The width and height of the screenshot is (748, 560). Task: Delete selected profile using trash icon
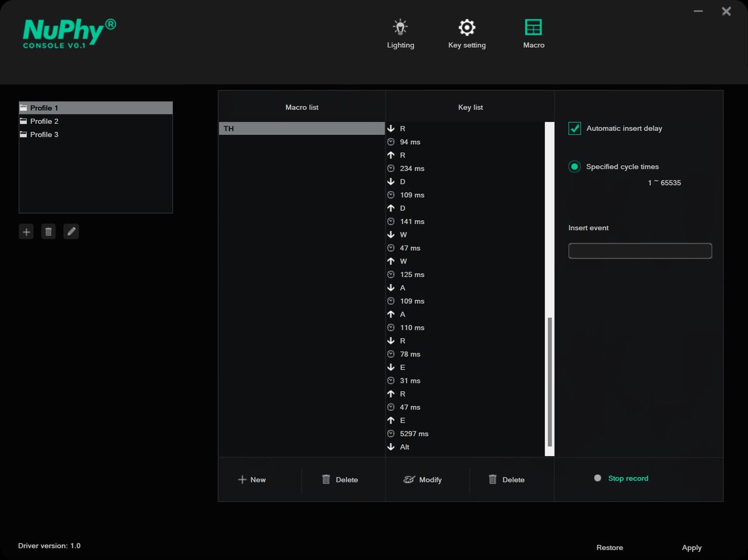[x=49, y=232]
